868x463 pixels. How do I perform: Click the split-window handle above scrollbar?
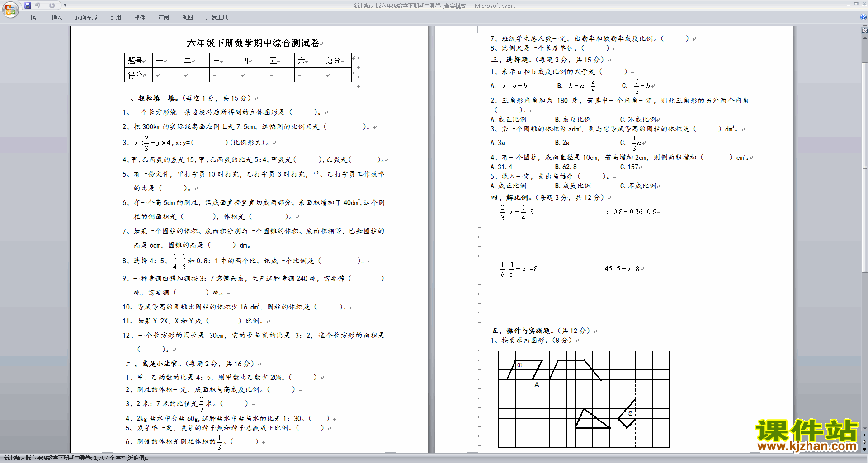click(865, 26)
